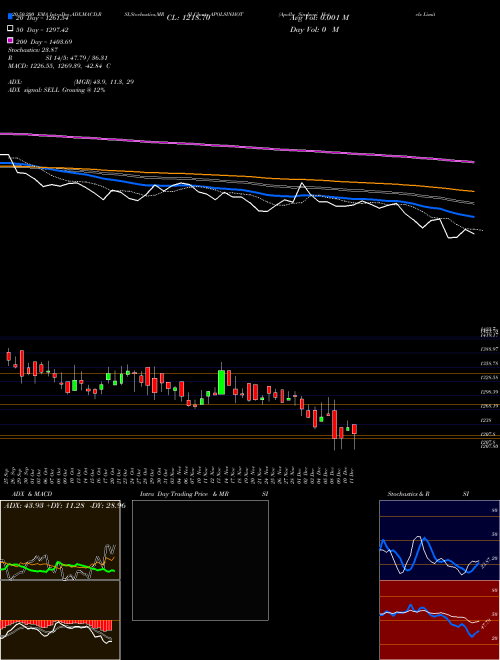This screenshot has height=660, width=500.
Task: Click the 'MACD: 1226.55, 1269.39, -42.84' line
Action: pyautogui.click(x=59, y=66)
